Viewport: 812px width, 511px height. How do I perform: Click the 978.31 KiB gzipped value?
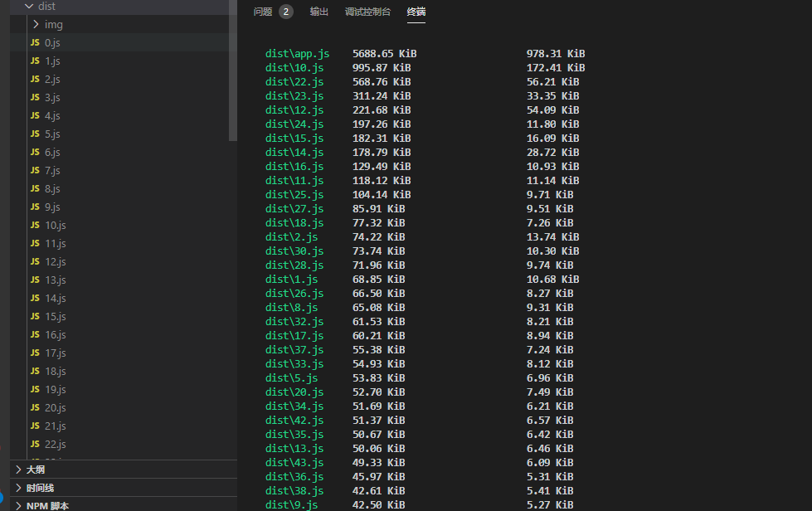[556, 54]
